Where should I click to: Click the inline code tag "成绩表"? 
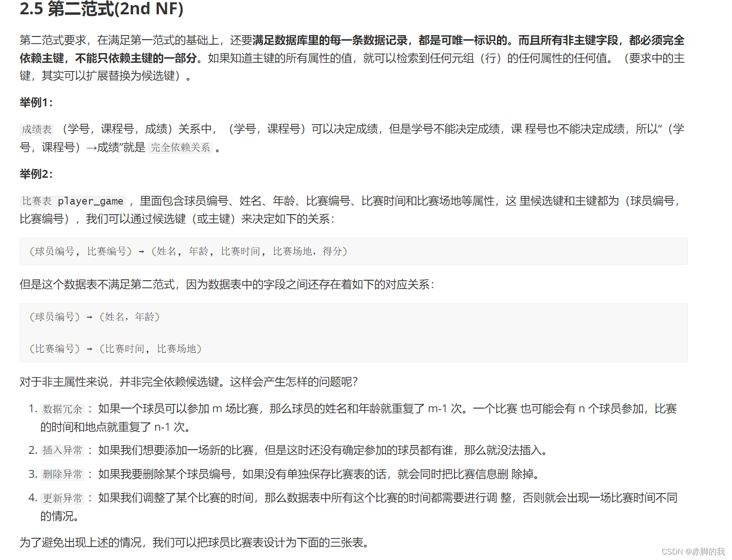pyautogui.click(x=37, y=129)
